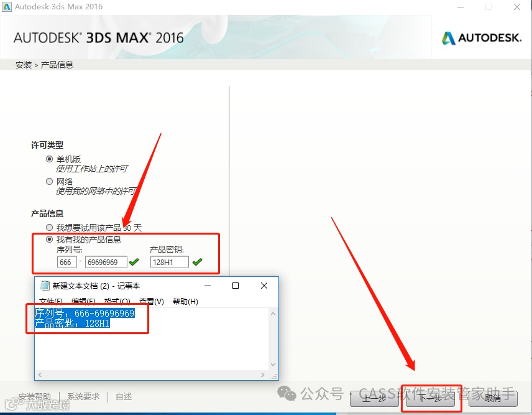Click Notepad vertical scrollbar down arrow

(x=273, y=365)
